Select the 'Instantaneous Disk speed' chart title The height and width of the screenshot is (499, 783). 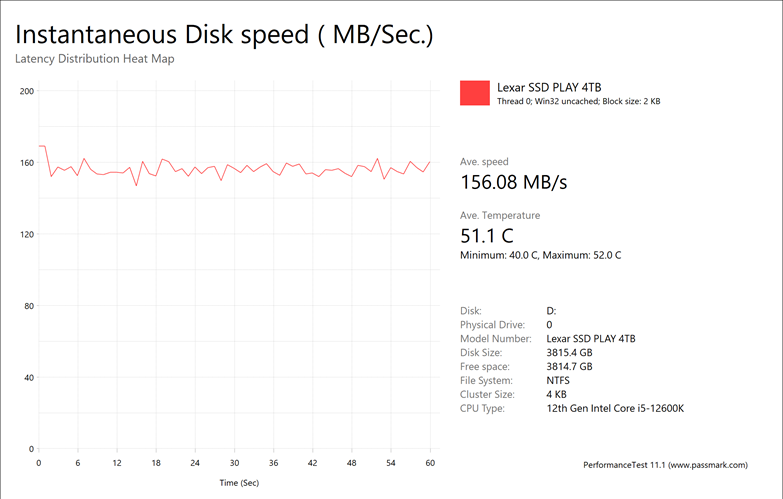pyautogui.click(x=224, y=34)
